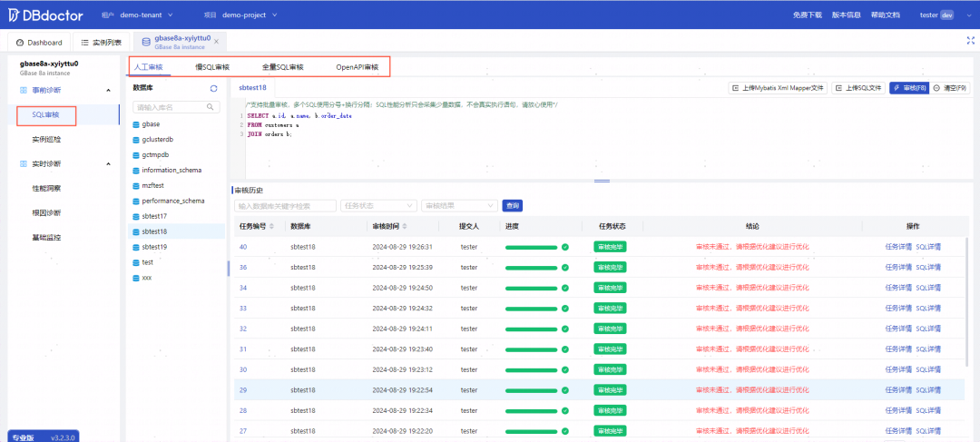Open 任务详情 for task 40

coord(898,247)
